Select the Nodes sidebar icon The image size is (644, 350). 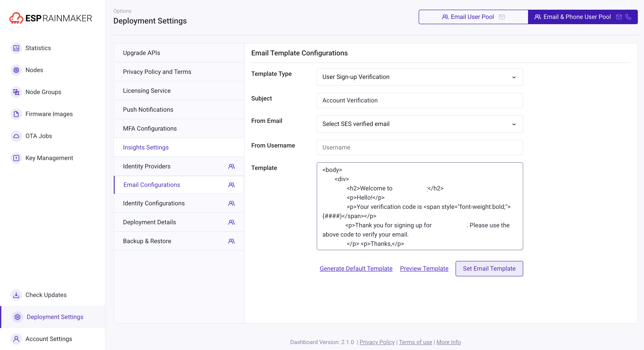pos(16,70)
